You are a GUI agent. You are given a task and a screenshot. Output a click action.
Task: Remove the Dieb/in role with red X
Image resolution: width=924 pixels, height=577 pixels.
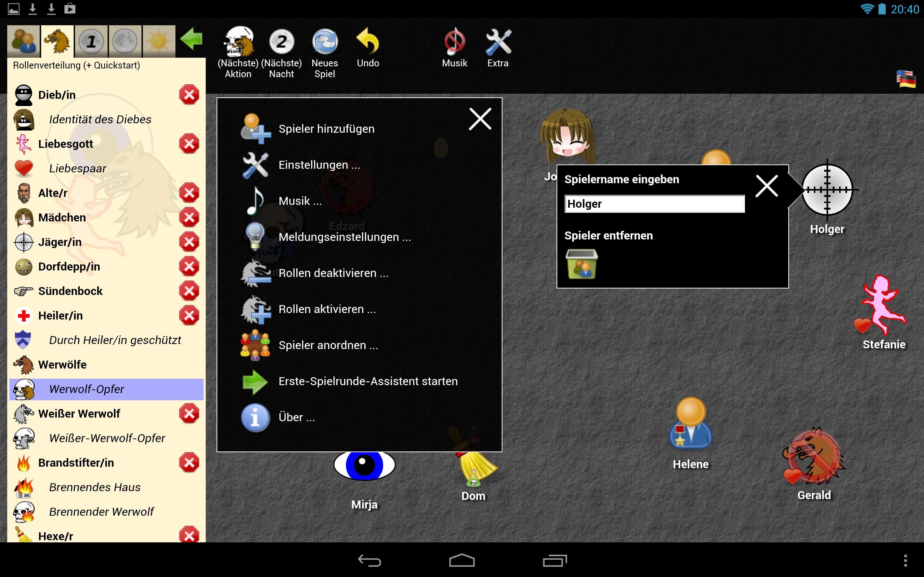(189, 95)
